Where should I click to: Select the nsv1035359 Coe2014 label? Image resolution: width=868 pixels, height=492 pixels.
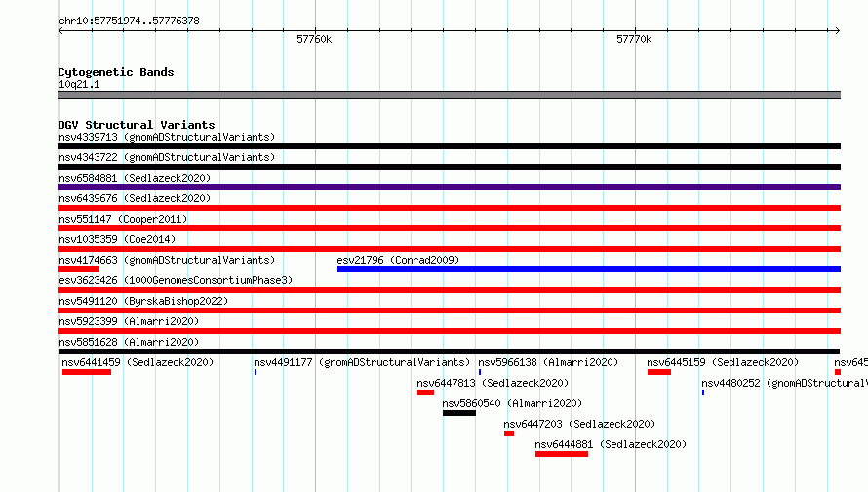117,239
